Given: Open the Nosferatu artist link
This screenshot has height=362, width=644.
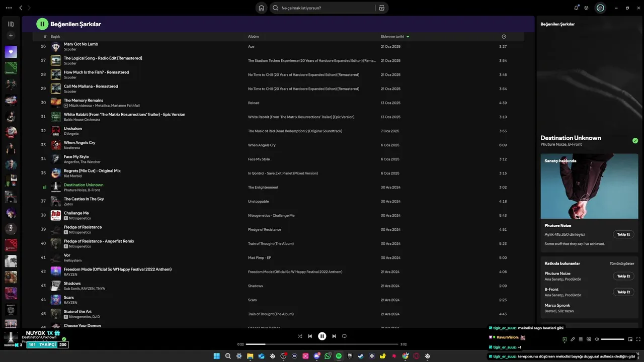Looking at the screenshot, I should 72,148.
